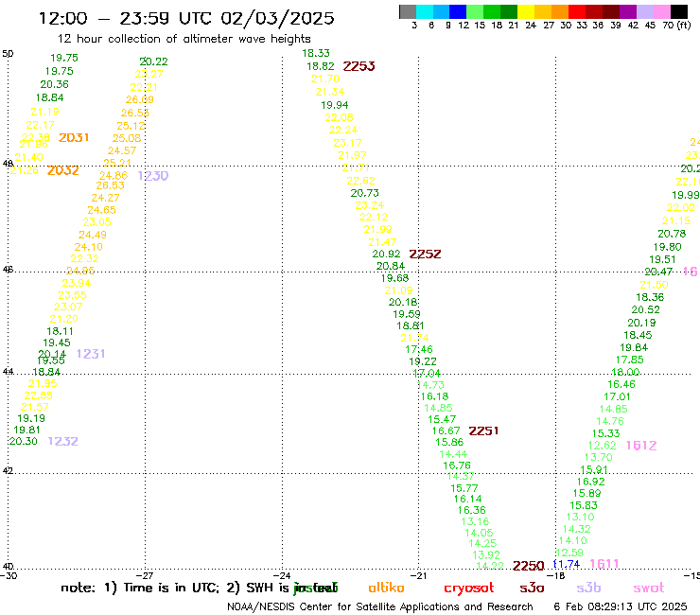Click the dark blue 12 ft legend swatch
Screen dimensions: 700x615
(458, 11)
